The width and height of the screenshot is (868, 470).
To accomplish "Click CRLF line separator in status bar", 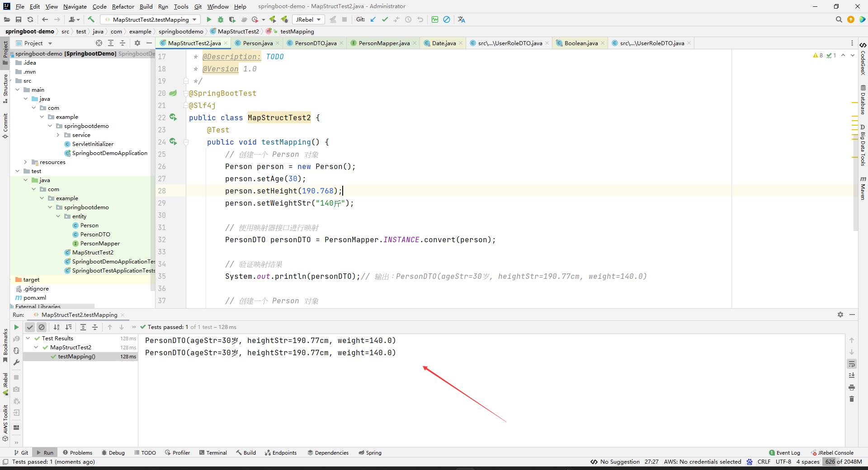I will [764, 461].
